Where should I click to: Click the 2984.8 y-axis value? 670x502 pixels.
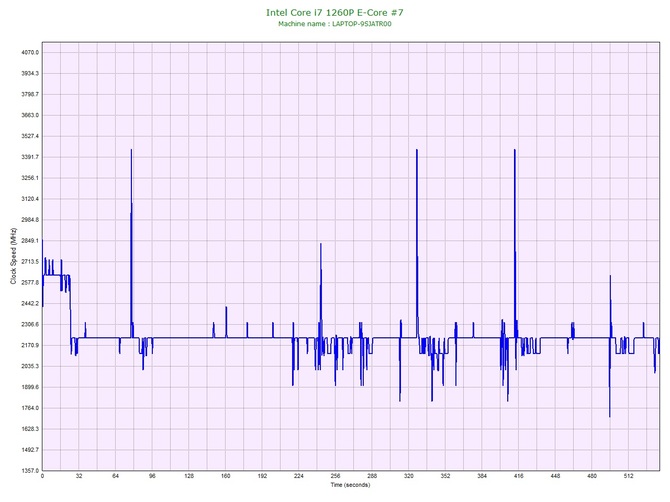point(30,220)
